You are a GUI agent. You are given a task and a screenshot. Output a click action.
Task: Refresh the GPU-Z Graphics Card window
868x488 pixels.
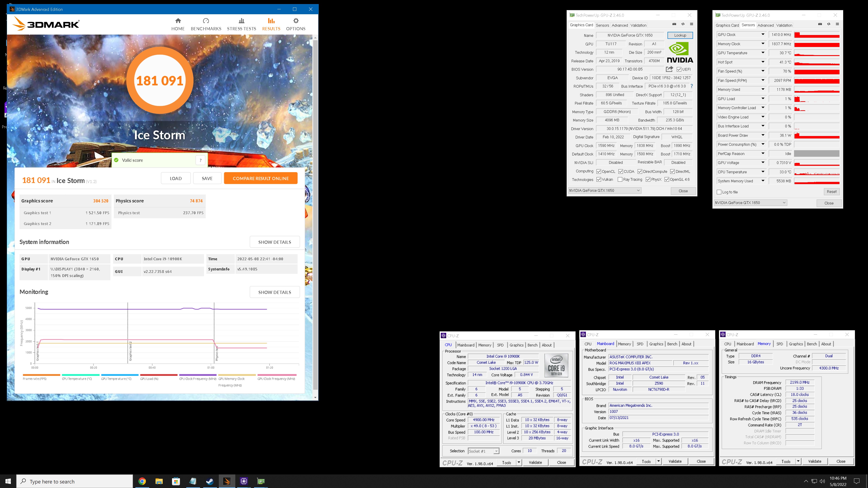pos(683,24)
